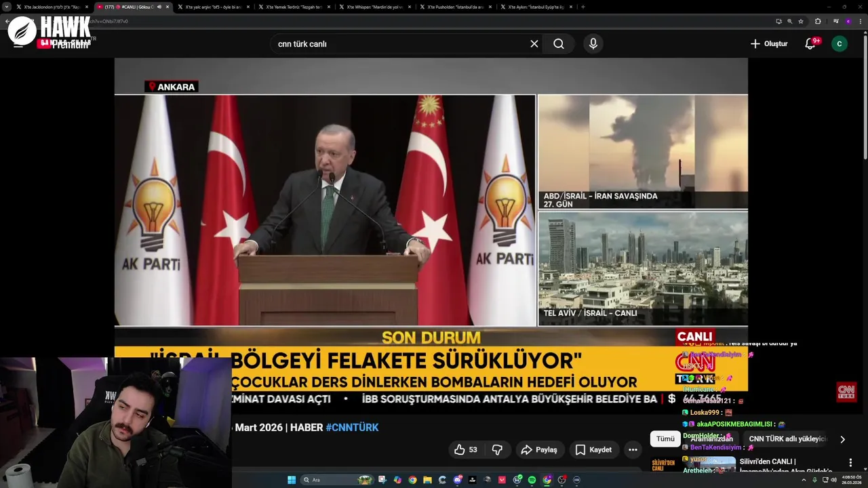Open more actions three-dot menu

click(x=633, y=449)
